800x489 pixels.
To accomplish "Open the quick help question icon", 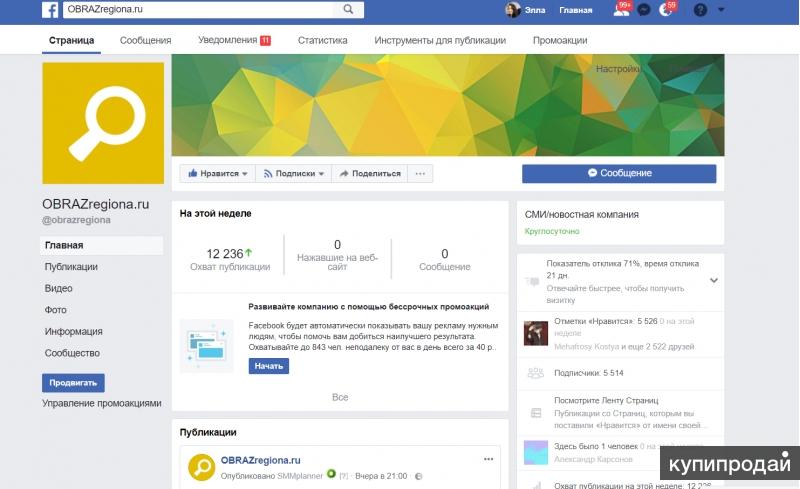I will (700, 10).
